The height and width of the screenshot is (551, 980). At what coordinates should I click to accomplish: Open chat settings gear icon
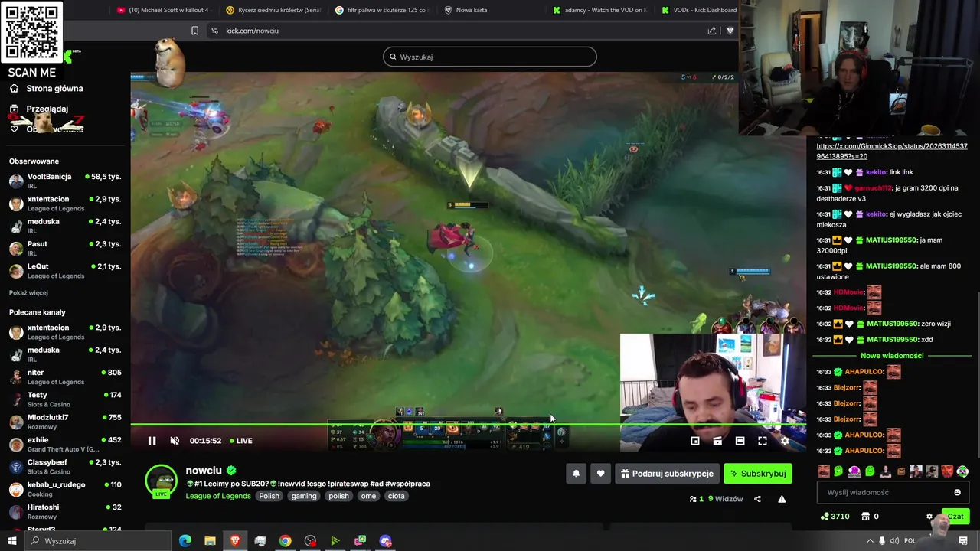tap(929, 517)
